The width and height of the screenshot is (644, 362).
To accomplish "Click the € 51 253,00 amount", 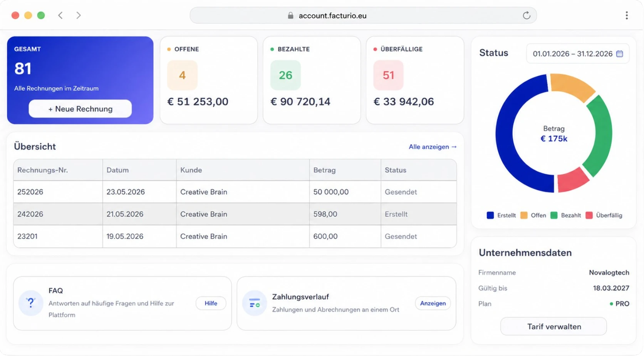I will click(x=198, y=102).
